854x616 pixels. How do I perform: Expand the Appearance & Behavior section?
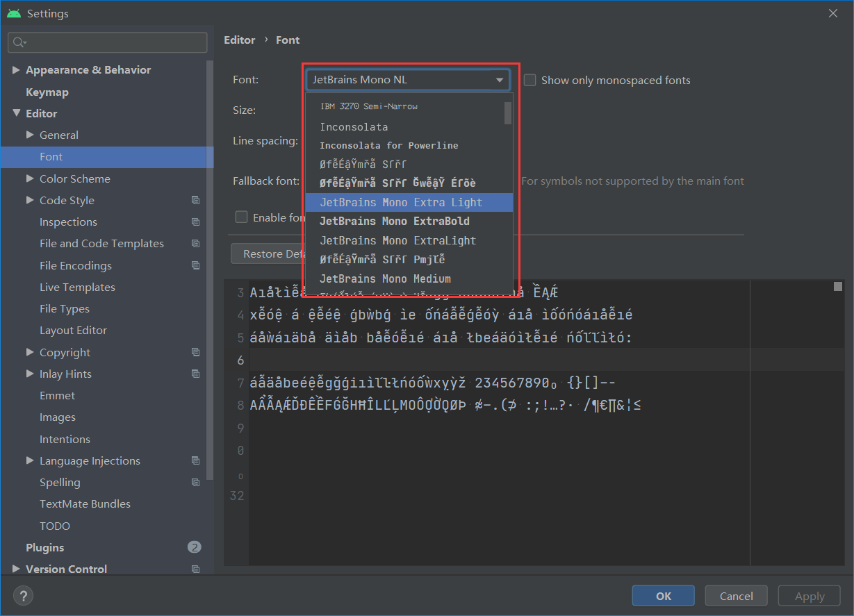coord(16,69)
